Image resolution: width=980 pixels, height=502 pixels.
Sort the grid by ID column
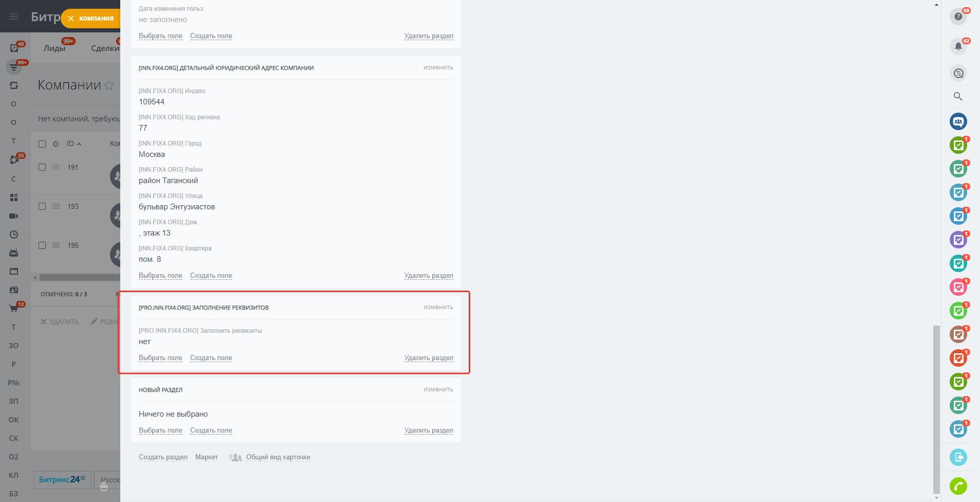pyautogui.click(x=73, y=144)
